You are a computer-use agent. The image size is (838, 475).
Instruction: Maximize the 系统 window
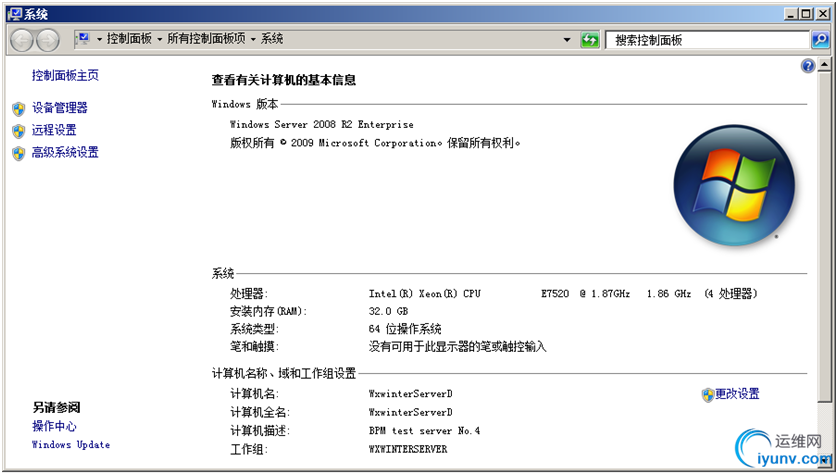806,14
